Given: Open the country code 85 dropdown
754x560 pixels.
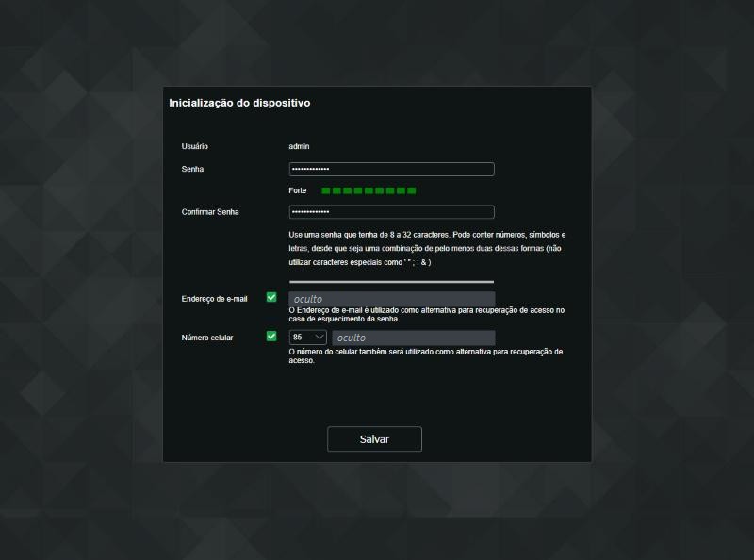Looking at the screenshot, I should coord(308,338).
